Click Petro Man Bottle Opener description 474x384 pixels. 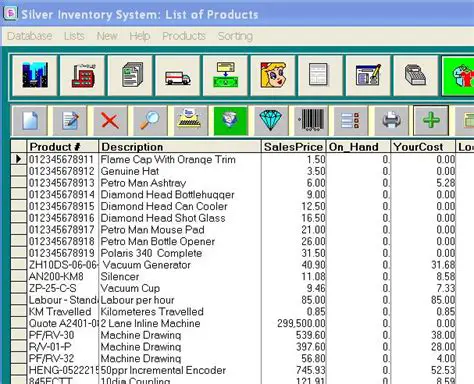pos(180,241)
